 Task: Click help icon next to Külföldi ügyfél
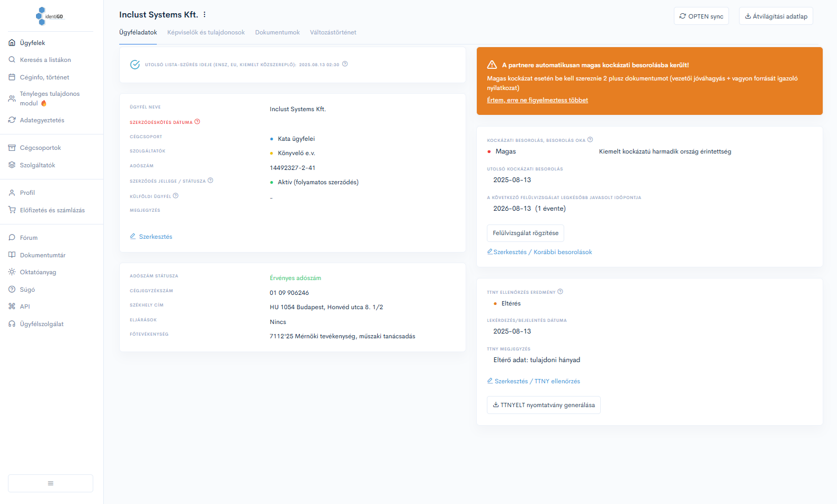coord(176,196)
